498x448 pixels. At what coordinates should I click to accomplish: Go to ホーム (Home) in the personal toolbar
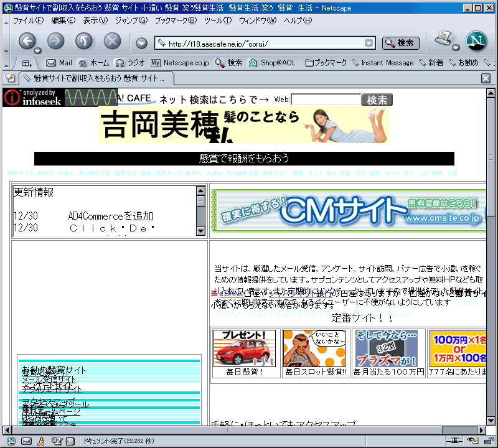coord(94,63)
